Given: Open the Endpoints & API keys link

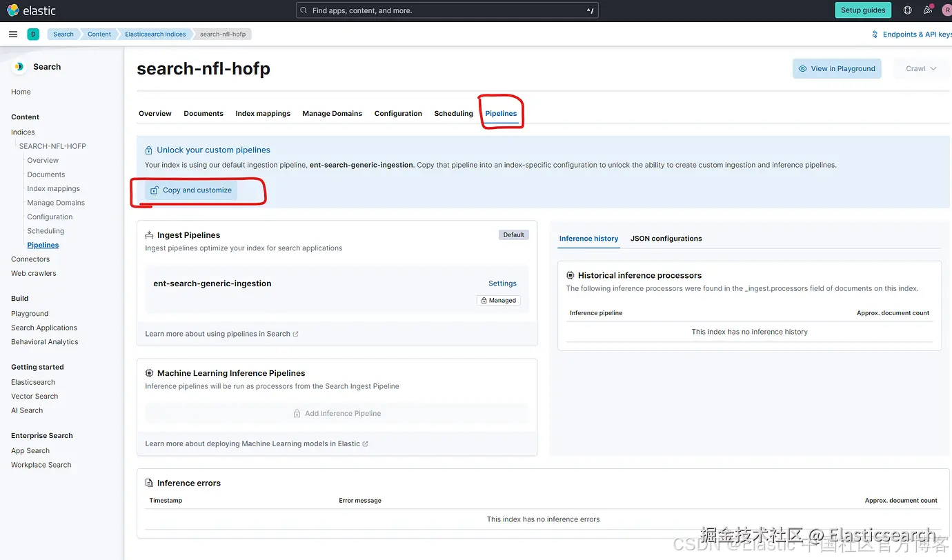Looking at the screenshot, I should [917, 34].
